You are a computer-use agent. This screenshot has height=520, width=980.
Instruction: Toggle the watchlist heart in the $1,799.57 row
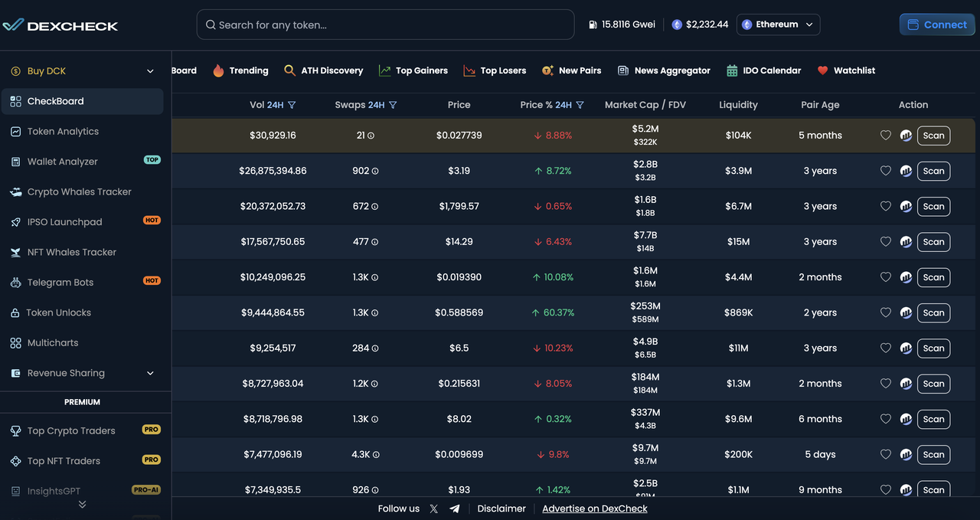tap(886, 206)
